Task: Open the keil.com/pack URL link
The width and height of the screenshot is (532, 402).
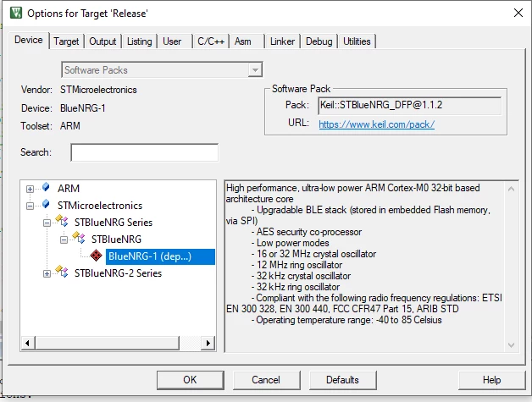Action: coord(377,124)
